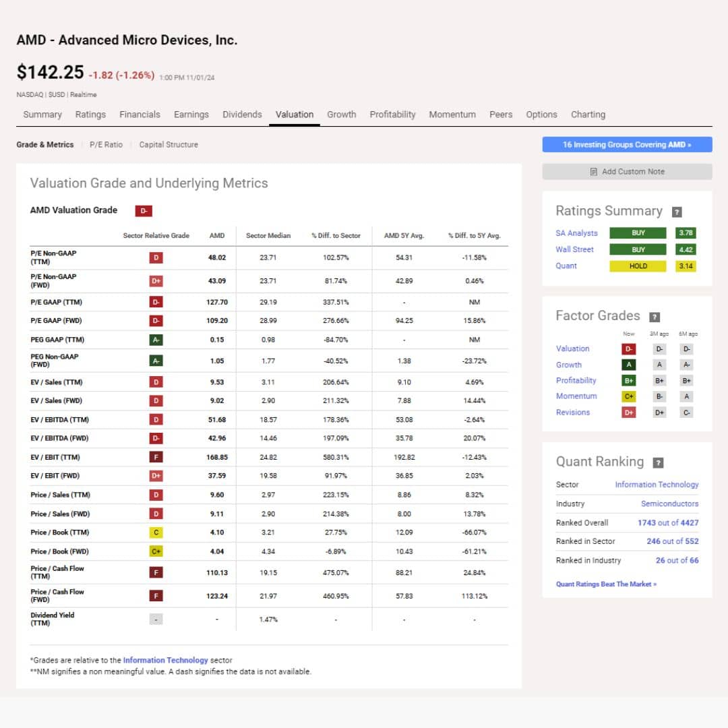Click the Ratings Summary help question-mark icon
The width and height of the screenshot is (728, 728).
[677, 212]
